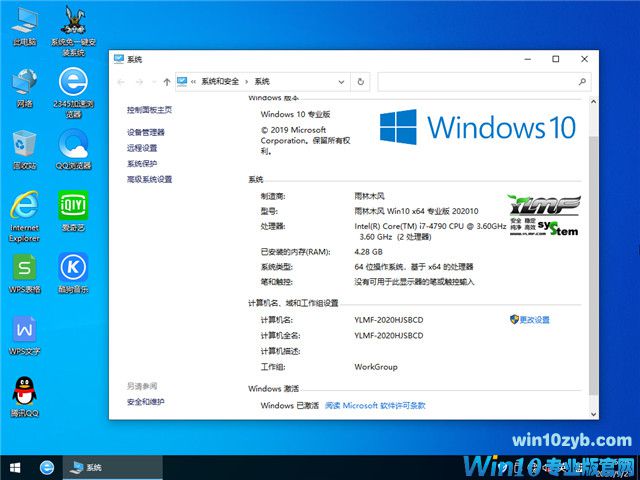640x480 pixels.
Task: Open the WPS Writer desktop icon
Action: coord(24,336)
